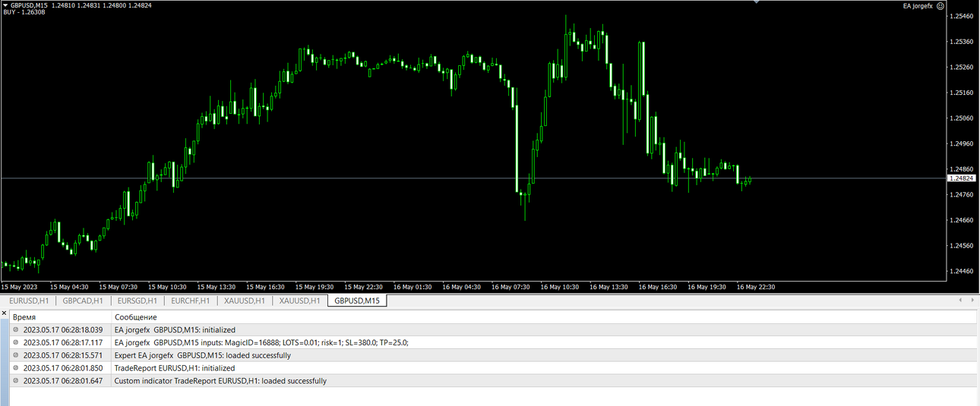Activate the GBPUSD,M15 chart tab
Viewport: 980px width, 406px height.
click(x=357, y=301)
